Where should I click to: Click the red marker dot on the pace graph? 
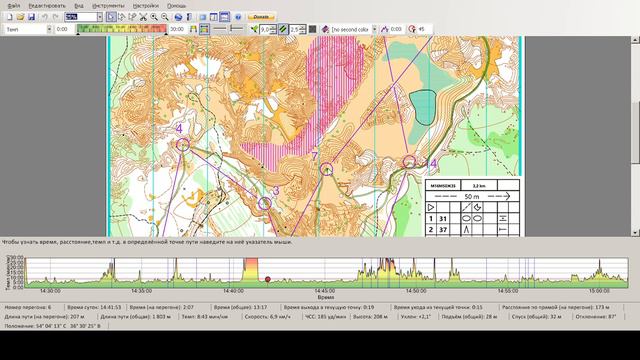[268, 279]
